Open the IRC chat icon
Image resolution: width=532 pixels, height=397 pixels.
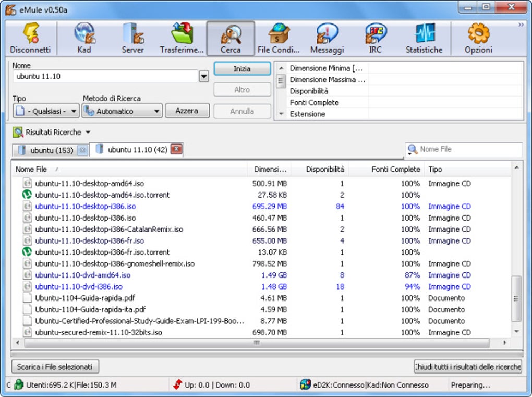(376, 33)
